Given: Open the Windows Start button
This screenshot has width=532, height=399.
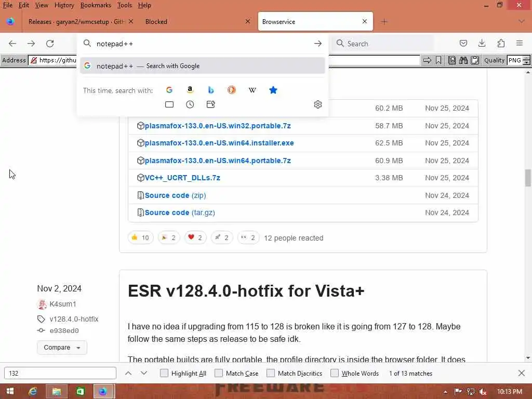Looking at the screenshot, I should (x=10, y=391).
